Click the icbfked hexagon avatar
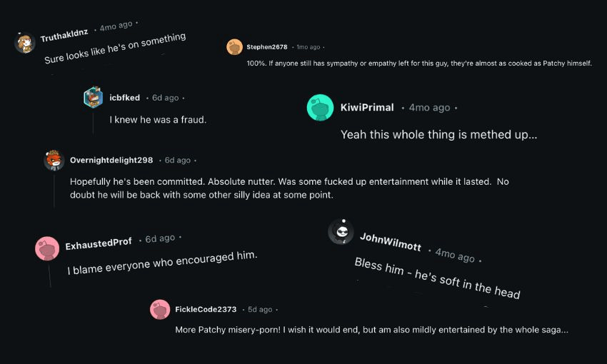 [94, 98]
